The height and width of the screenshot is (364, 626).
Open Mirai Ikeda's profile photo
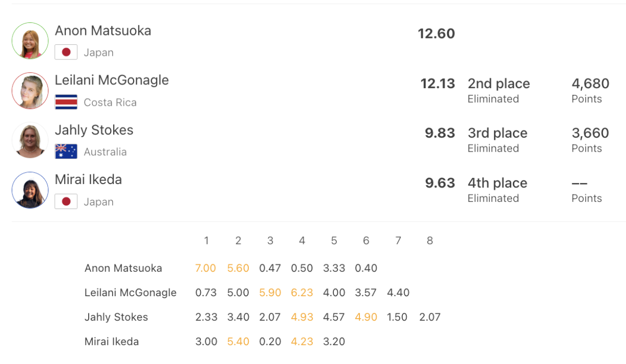30,190
